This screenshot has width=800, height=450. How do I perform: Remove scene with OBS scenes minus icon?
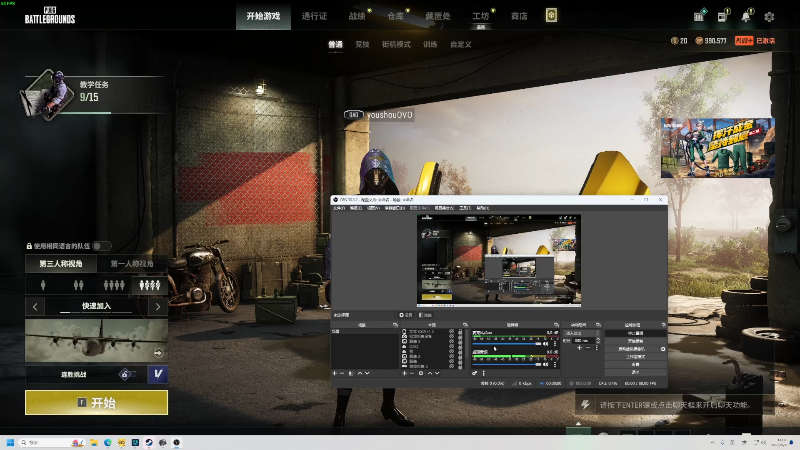342,373
